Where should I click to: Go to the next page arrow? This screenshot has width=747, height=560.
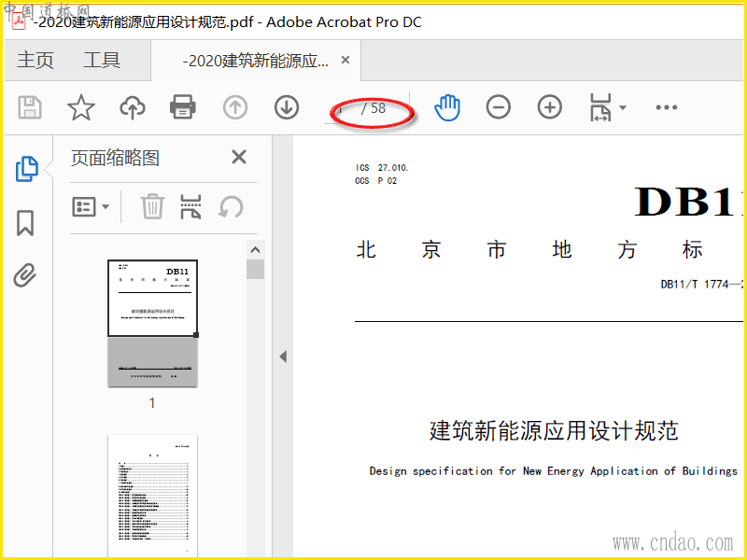287,107
